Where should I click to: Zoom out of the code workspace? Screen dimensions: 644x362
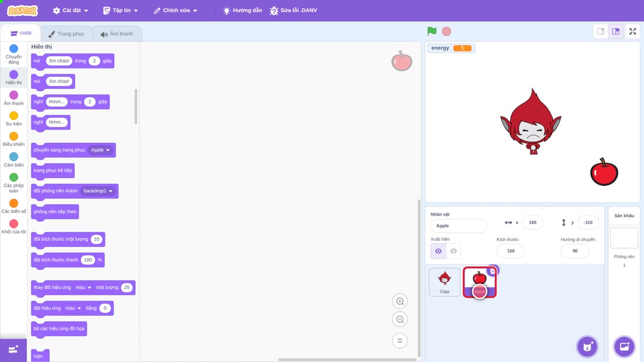[400, 319]
